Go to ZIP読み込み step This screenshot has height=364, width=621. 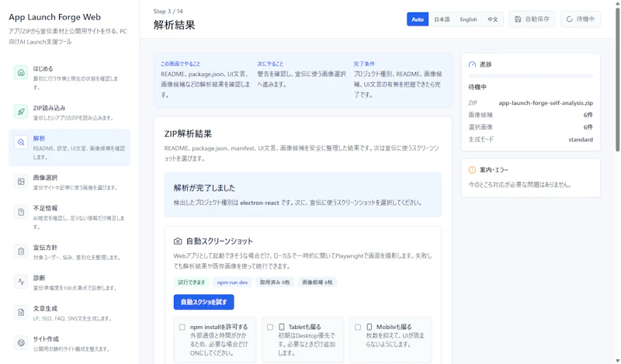69,112
